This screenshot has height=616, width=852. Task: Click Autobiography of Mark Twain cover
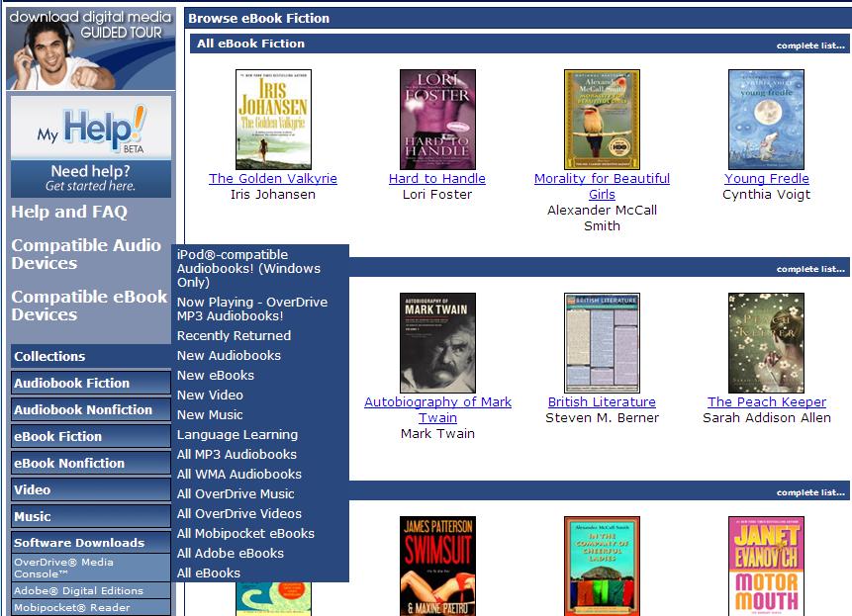(437, 343)
